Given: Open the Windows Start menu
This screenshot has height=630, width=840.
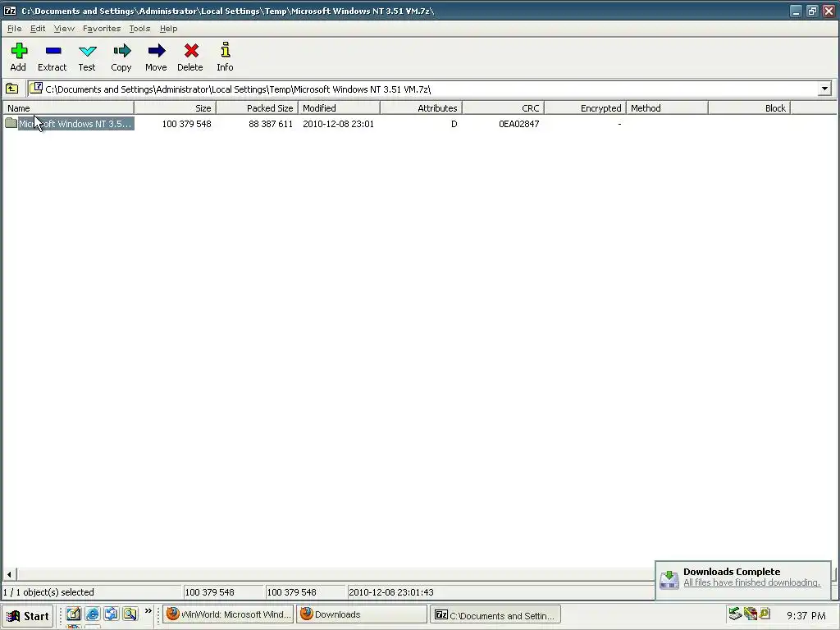Looking at the screenshot, I should coord(27,616).
